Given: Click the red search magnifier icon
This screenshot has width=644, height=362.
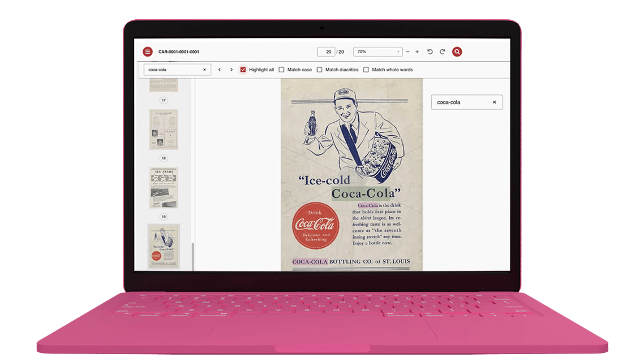Looking at the screenshot, I should point(457,51).
